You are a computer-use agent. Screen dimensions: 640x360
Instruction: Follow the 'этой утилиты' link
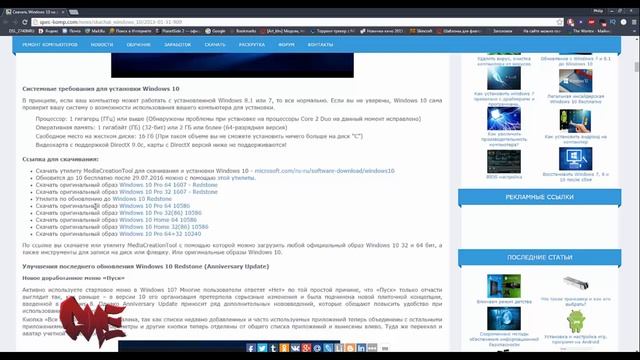(x=236, y=178)
